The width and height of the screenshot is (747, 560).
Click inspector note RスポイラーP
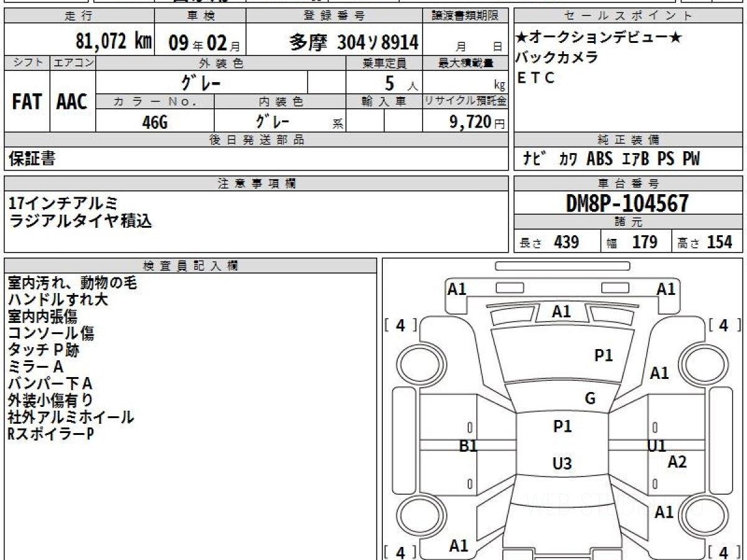[51, 434]
